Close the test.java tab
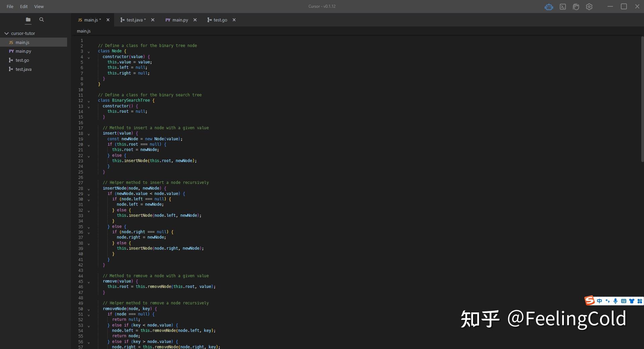The image size is (644, 349). pos(153,20)
